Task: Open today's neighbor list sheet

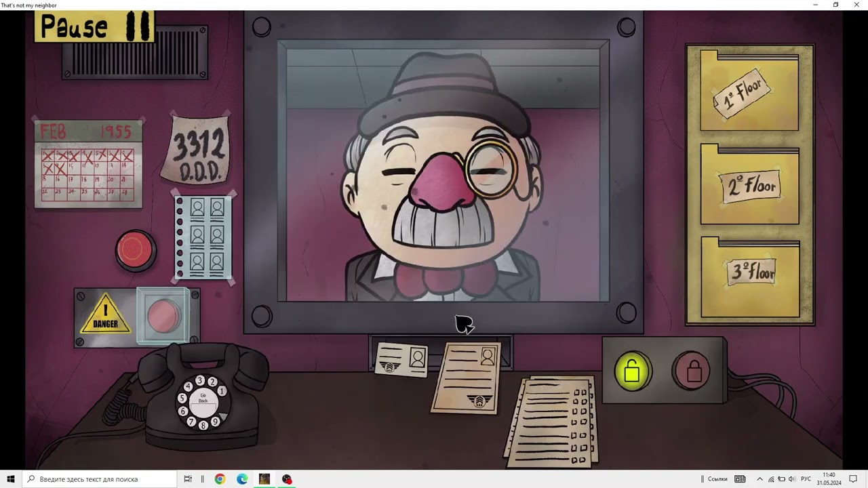Action: [x=203, y=237]
